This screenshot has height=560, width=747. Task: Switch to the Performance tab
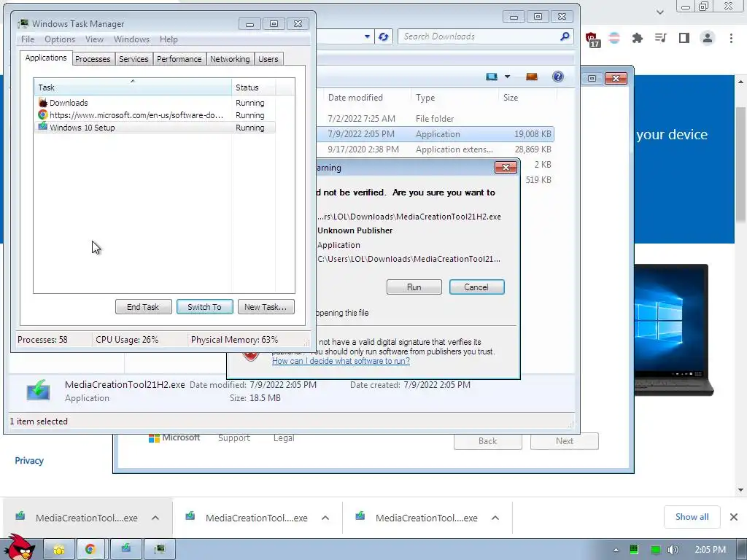tap(179, 59)
